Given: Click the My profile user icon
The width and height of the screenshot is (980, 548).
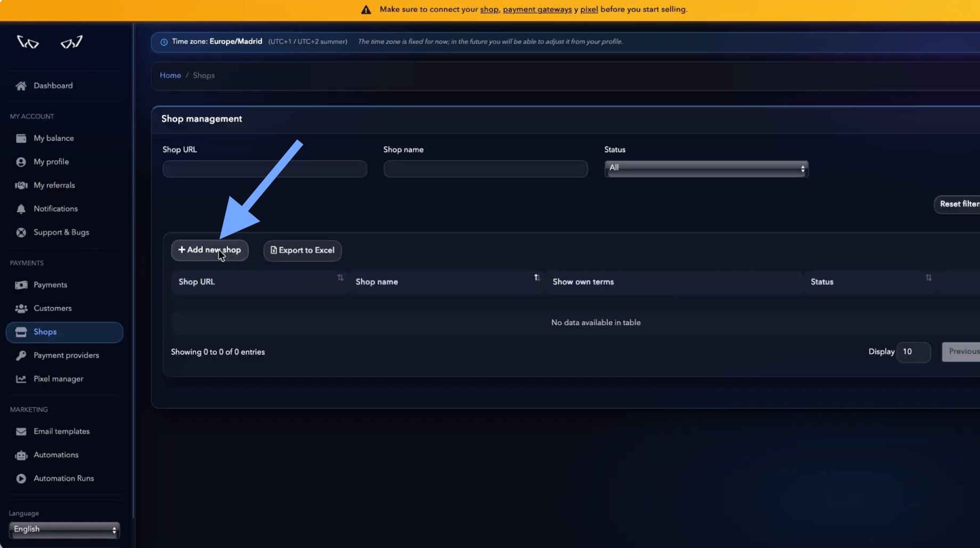Looking at the screenshot, I should click(x=21, y=162).
